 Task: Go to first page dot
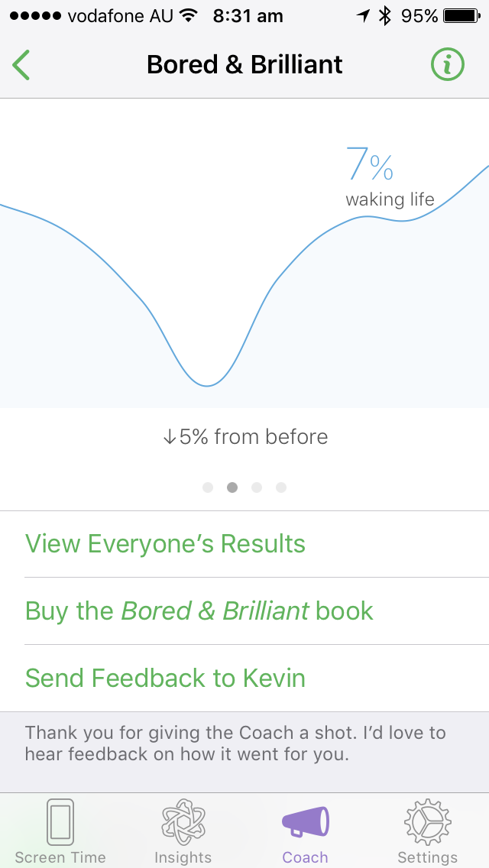(208, 487)
